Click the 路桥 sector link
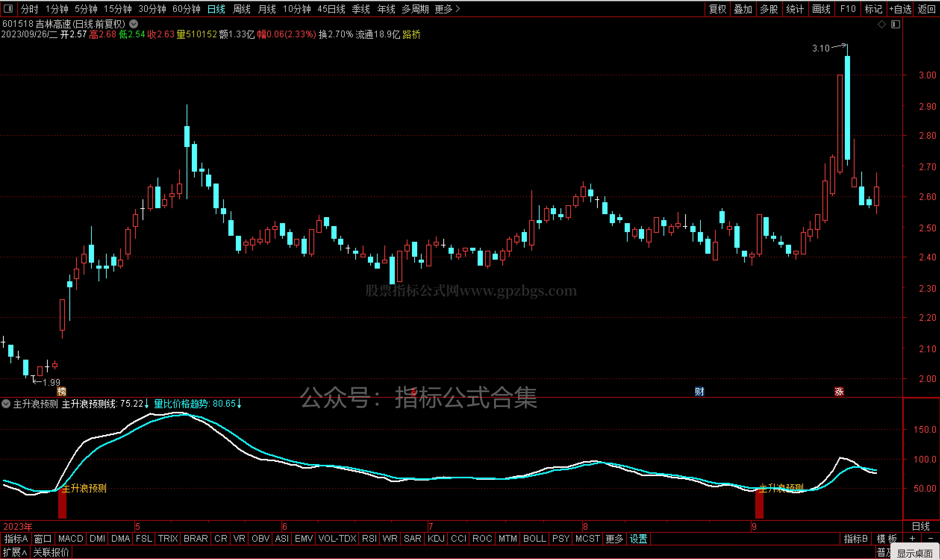This screenshot has width=940, height=560. pos(411,35)
